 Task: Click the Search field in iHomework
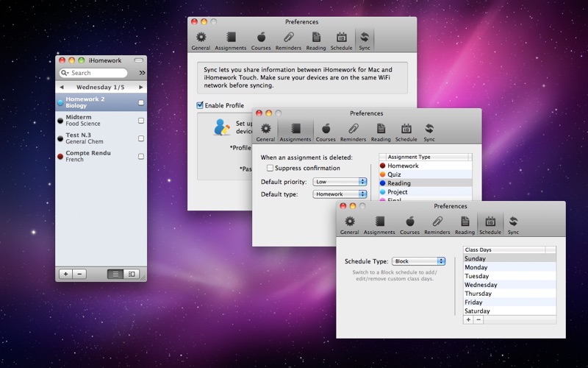[x=93, y=73]
